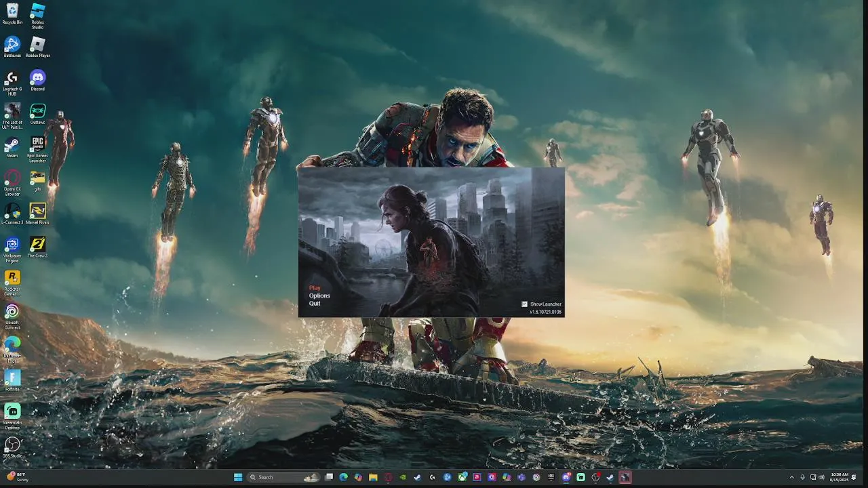Select the Outlaws desktop icon
The width and height of the screenshot is (868, 488).
pos(37,114)
